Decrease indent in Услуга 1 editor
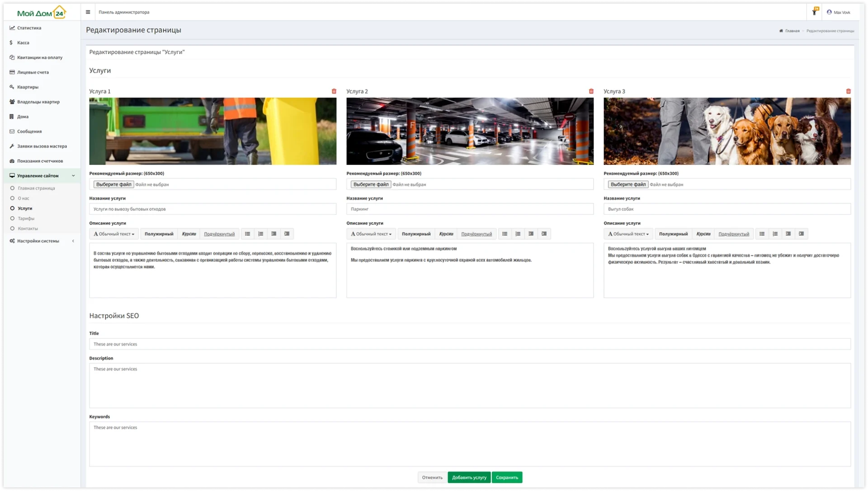 click(x=274, y=234)
